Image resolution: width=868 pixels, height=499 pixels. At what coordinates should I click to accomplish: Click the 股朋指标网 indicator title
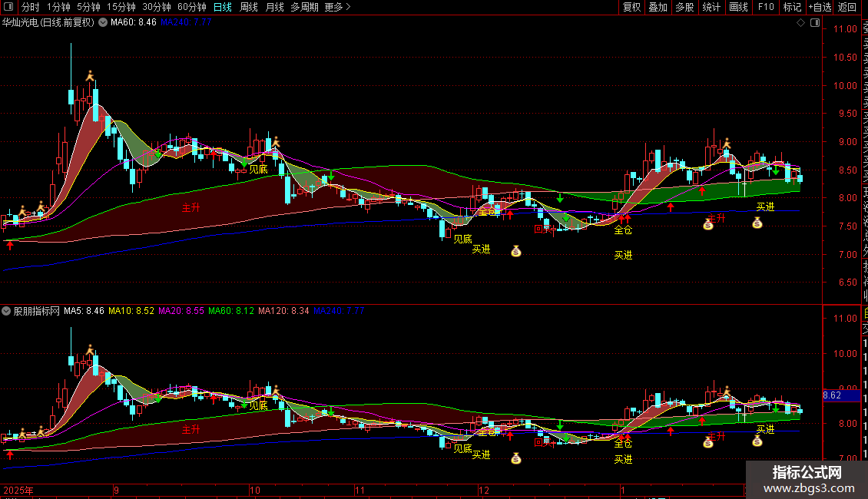click(37, 311)
